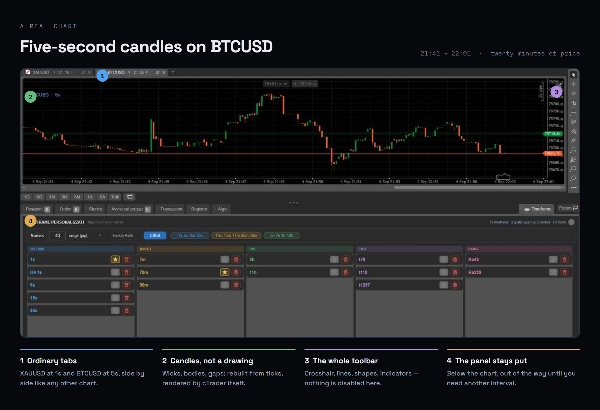Open BTCUSD tab timeframe dropdown arrow

[x=146, y=72]
